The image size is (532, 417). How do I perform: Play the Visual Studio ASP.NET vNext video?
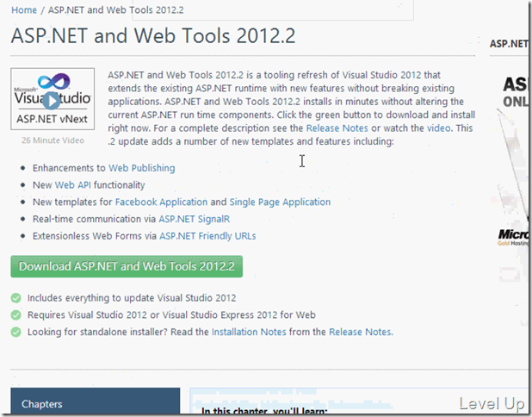53,101
